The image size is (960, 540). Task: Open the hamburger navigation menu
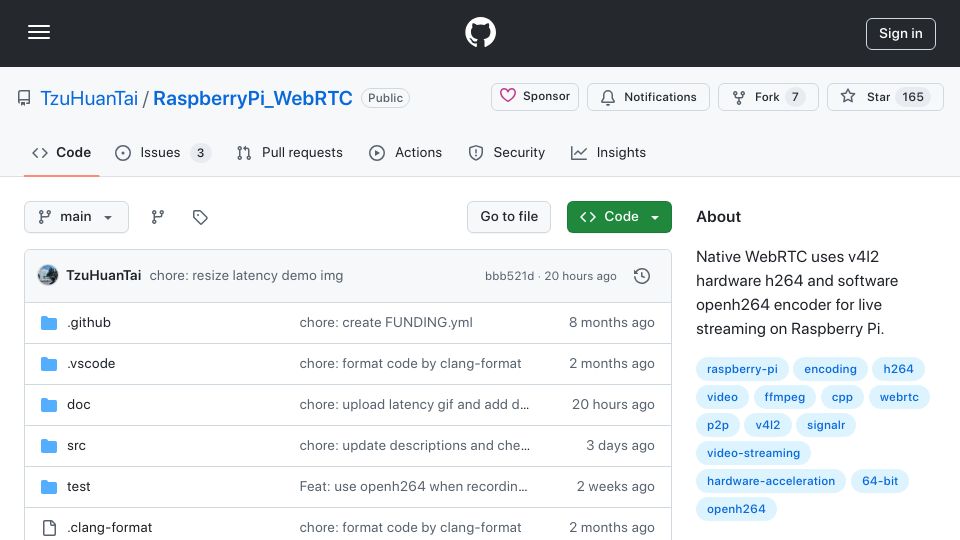(x=39, y=32)
